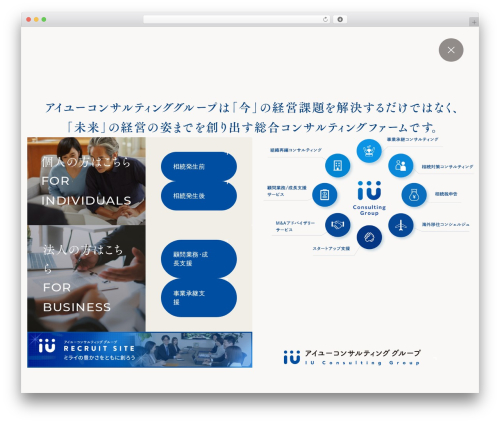Click the airplane icon for 海外移住コンシェルジュ
500x423 pixels.
(400, 225)
